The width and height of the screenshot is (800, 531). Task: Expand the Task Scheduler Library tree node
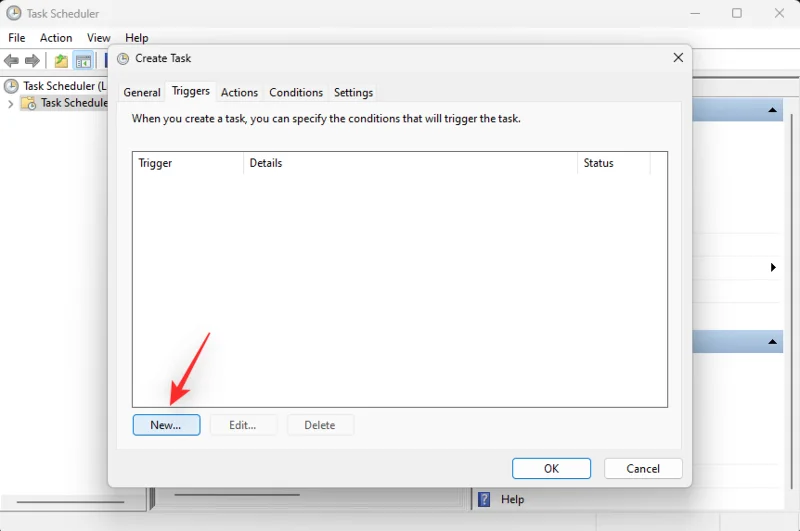[x=10, y=104]
